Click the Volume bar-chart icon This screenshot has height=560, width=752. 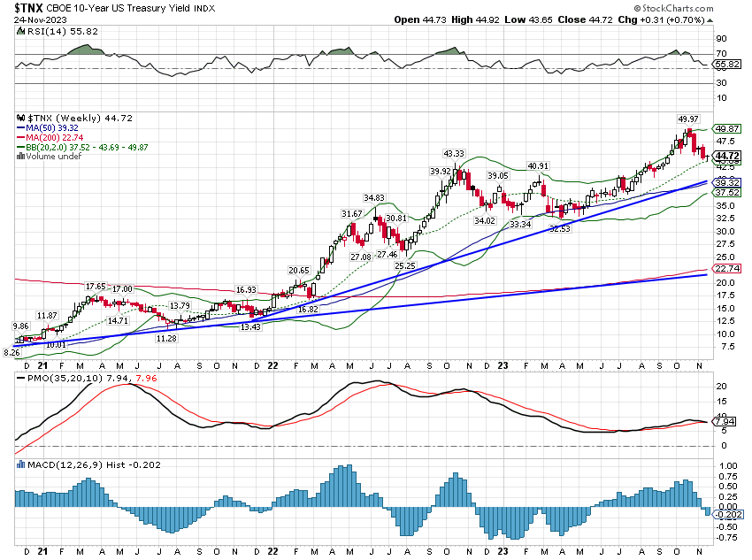(x=19, y=156)
